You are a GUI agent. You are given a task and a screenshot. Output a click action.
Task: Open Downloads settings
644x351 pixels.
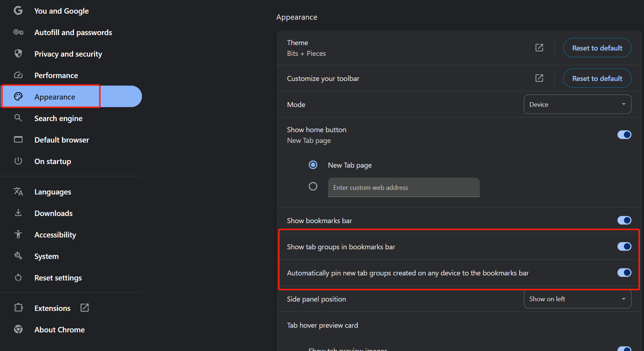point(53,213)
